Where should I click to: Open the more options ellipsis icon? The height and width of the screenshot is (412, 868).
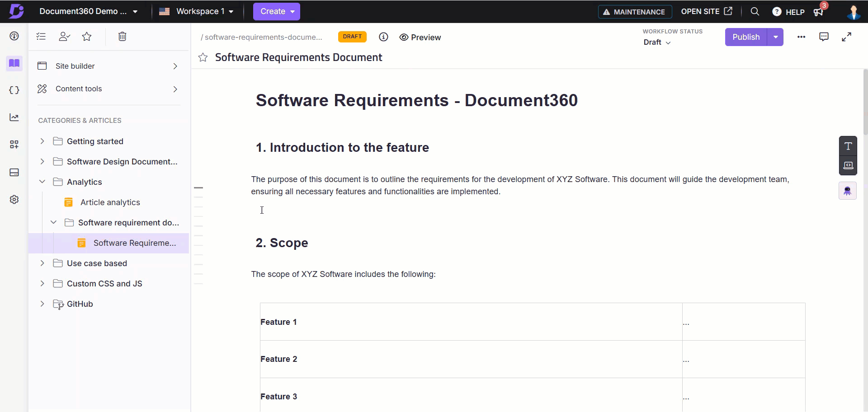(x=801, y=37)
